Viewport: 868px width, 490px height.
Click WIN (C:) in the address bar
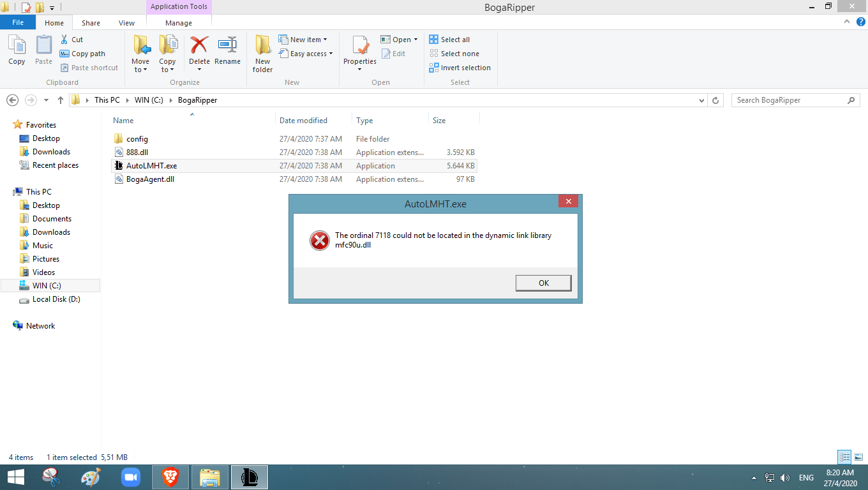[149, 100]
